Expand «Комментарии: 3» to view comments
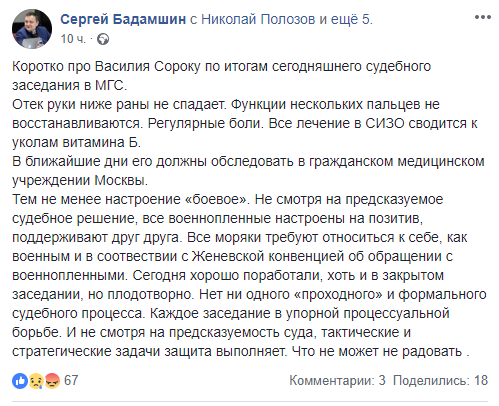The width and height of the screenshot is (499, 406). (x=337, y=380)
